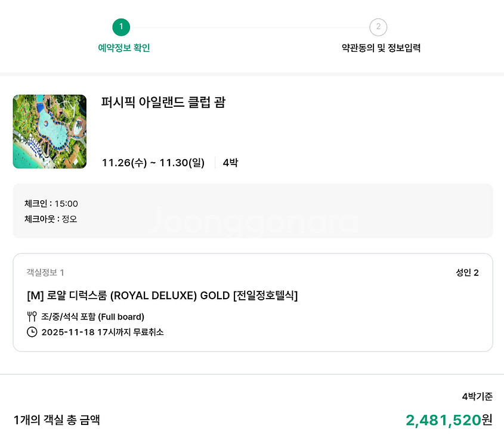Click the 1개의 객실 총 금액 label

pyautogui.click(x=57, y=420)
